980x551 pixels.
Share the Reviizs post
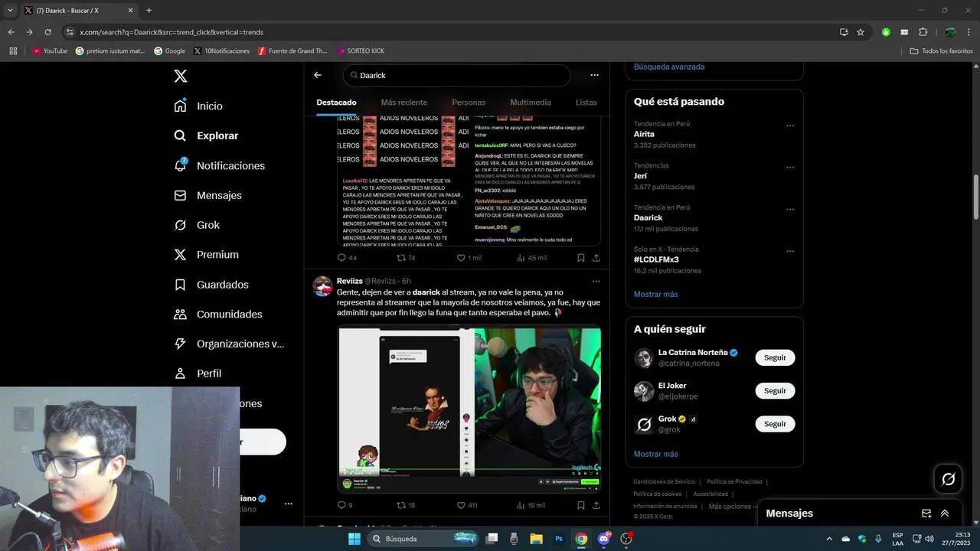(x=596, y=505)
